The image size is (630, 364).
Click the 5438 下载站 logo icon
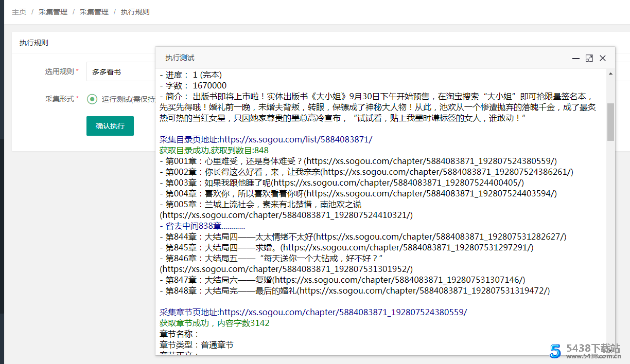point(555,351)
